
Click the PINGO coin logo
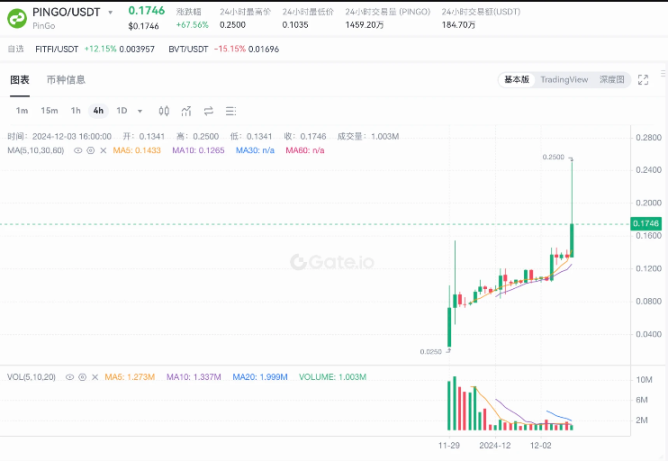point(17,17)
